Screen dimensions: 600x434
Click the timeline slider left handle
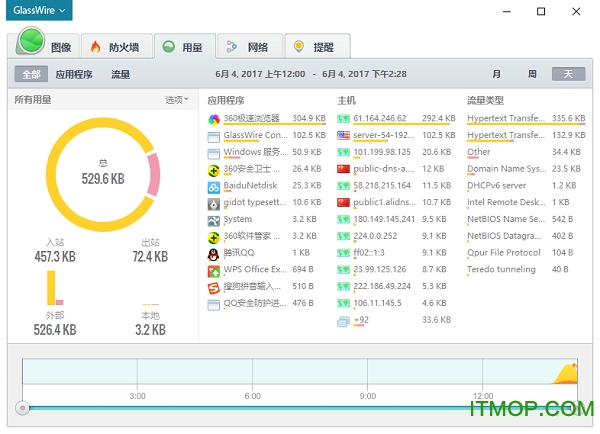coord(22,407)
